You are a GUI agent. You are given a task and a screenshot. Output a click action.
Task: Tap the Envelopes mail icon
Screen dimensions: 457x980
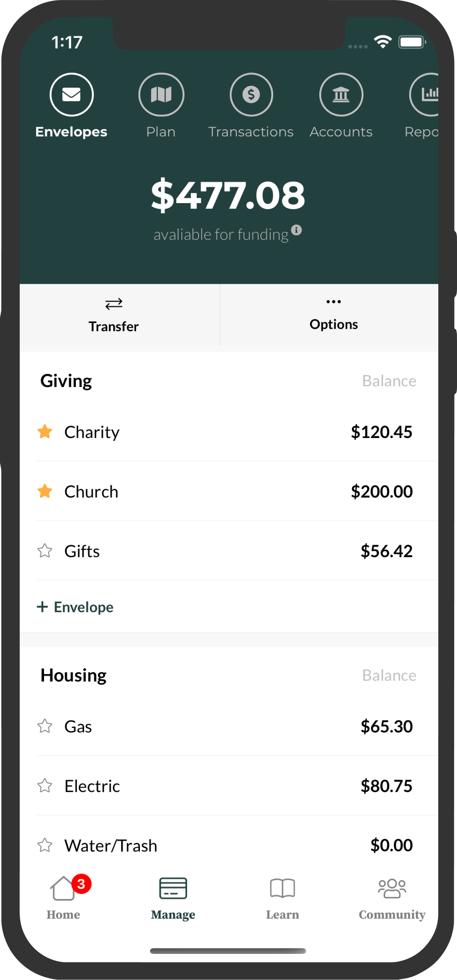(x=72, y=95)
